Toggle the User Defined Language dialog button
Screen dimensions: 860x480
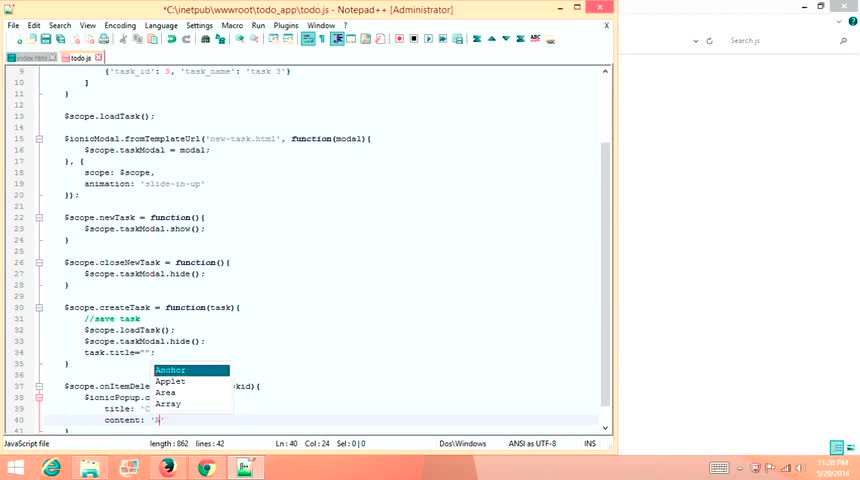[x=351, y=39]
